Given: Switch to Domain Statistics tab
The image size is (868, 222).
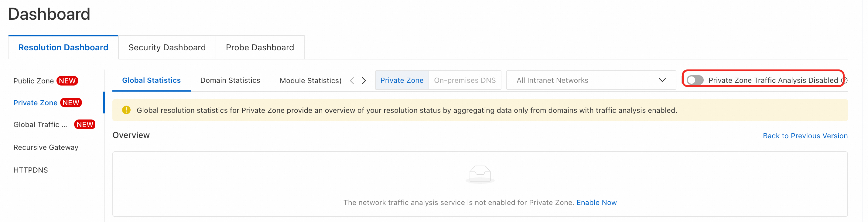Looking at the screenshot, I should (230, 80).
